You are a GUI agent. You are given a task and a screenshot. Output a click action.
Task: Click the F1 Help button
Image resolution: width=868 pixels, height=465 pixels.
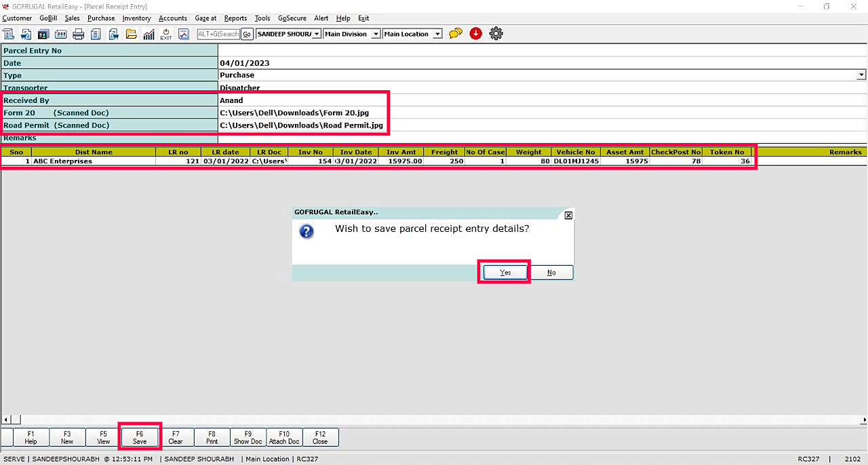(x=31, y=437)
